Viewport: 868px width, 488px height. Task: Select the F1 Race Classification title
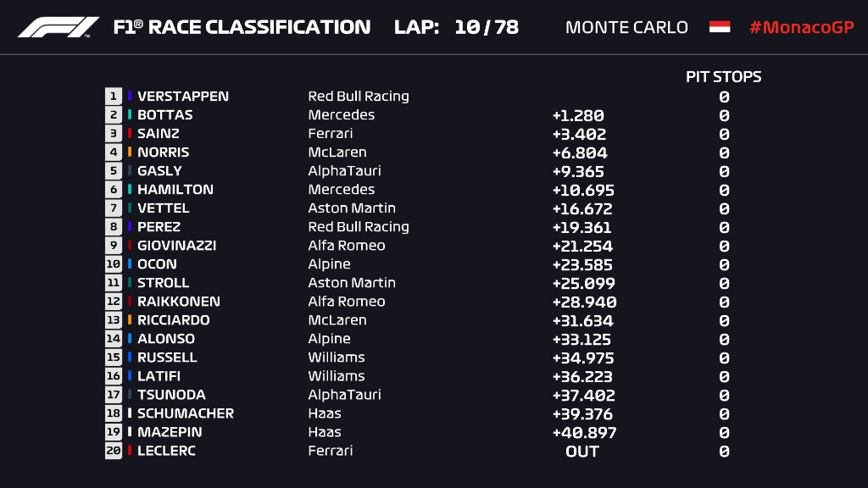(242, 27)
